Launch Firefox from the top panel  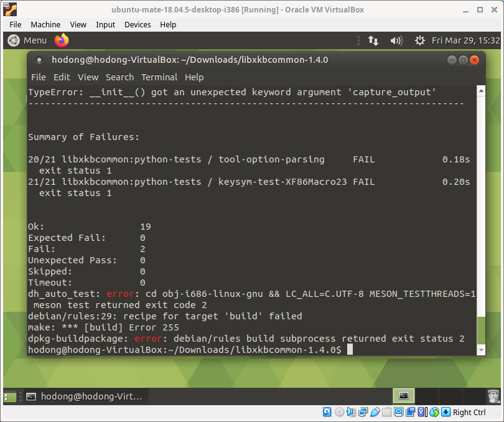(x=62, y=40)
